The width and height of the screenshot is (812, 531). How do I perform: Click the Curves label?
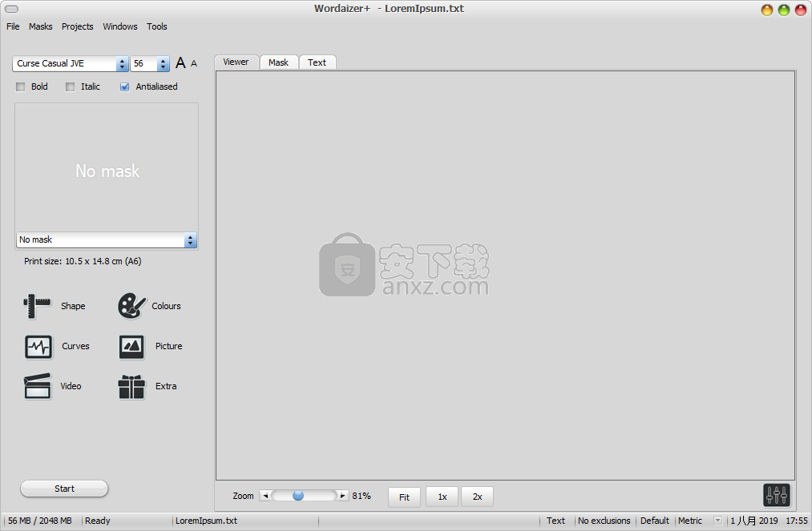coord(75,346)
